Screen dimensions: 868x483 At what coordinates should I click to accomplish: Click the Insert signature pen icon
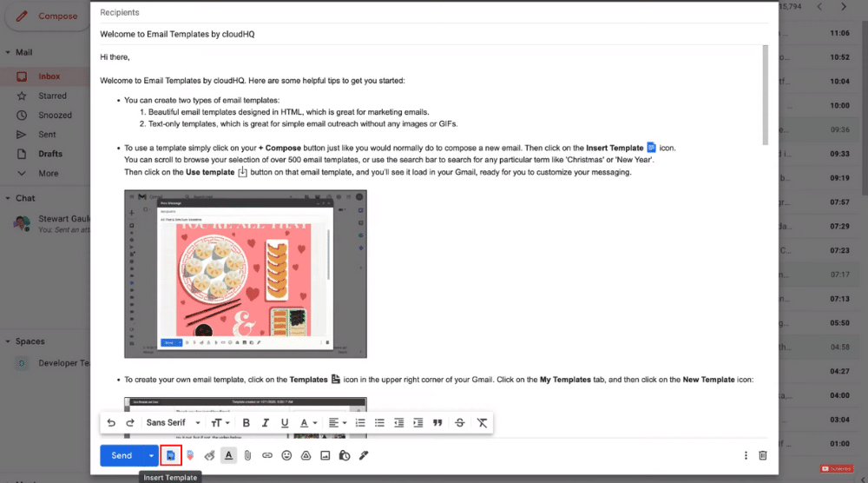tap(364, 455)
